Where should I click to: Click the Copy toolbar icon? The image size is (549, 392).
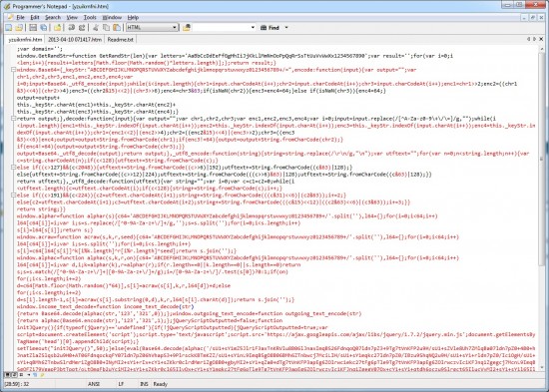coord(106,27)
